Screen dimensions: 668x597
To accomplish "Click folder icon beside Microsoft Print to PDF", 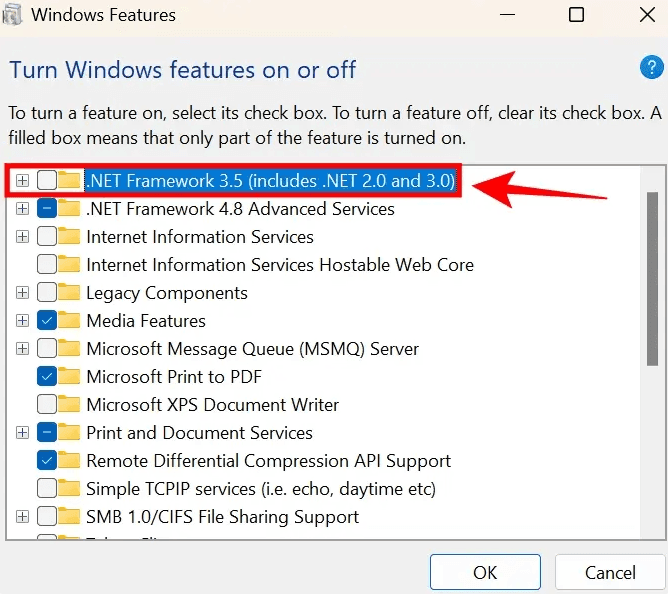I will pos(69,377).
